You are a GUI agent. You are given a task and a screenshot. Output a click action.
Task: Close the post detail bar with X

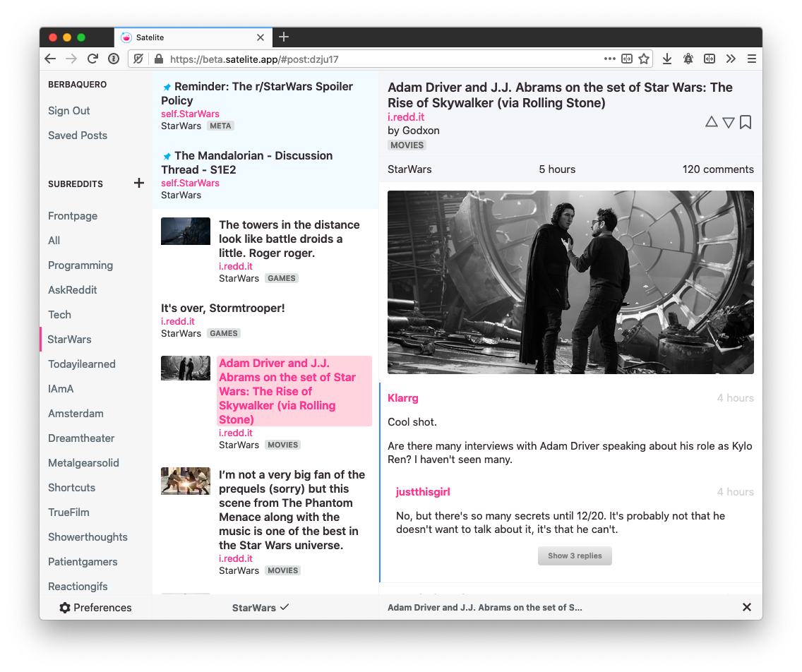click(x=747, y=607)
